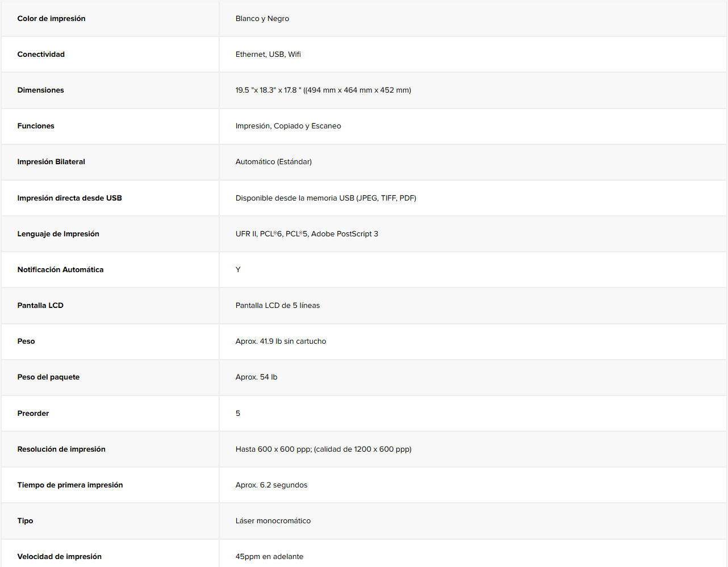728x567 pixels.
Task: Click the 'Automático (Estándar)' value
Action: pos(274,162)
